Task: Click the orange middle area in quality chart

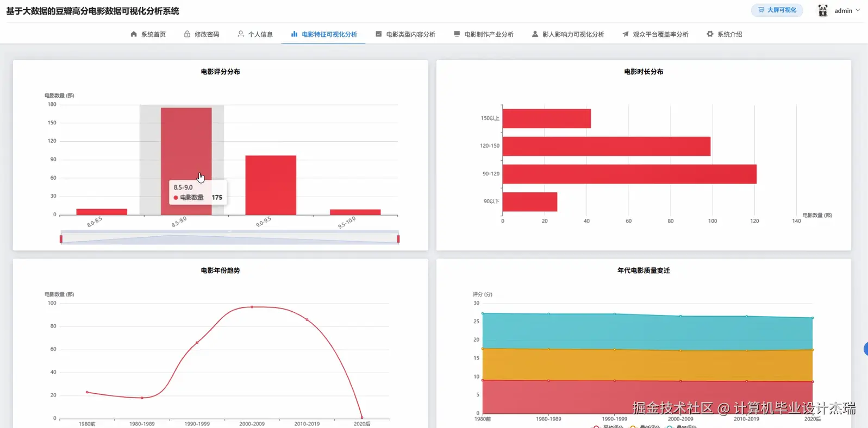Action: pos(647,365)
